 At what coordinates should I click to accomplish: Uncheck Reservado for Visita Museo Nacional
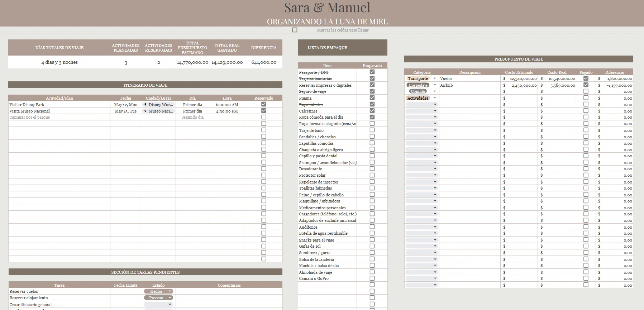[264, 111]
